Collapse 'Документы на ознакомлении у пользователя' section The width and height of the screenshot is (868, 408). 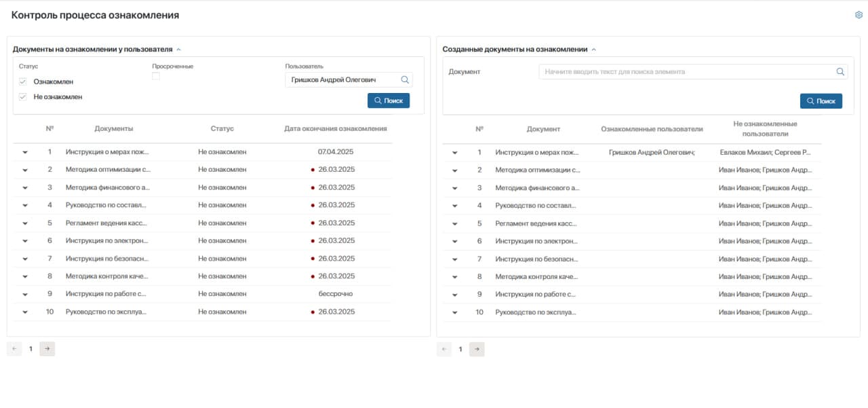coord(178,50)
